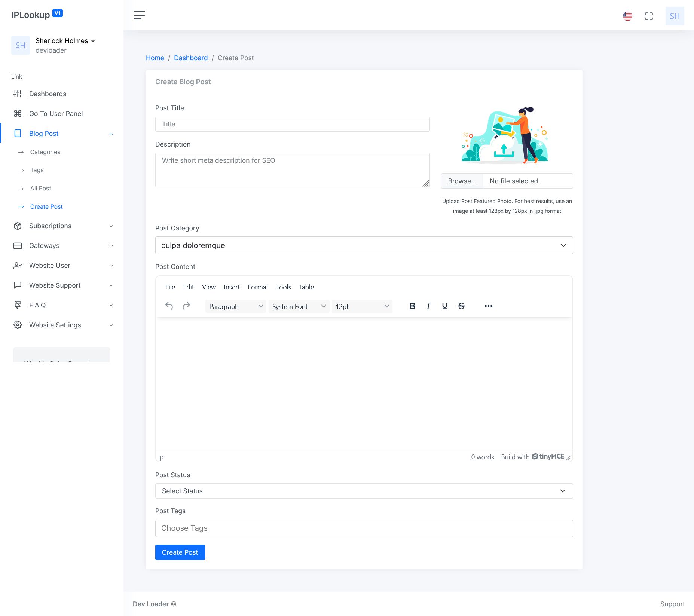The width and height of the screenshot is (694, 616).
Task: Open the editor Edit menu
Action: point(189,287)
